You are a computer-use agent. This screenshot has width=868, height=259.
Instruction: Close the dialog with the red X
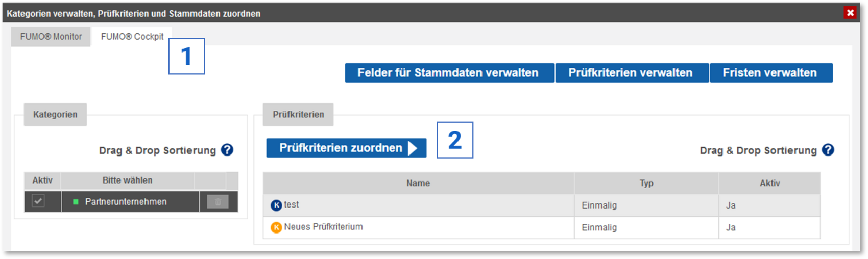coord(850,13)
